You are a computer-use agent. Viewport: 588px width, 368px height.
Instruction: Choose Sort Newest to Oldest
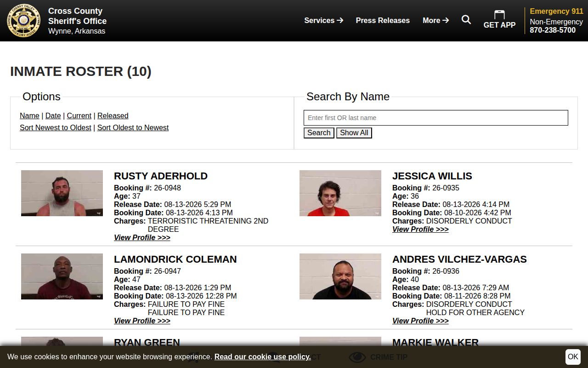click(56, 128)
